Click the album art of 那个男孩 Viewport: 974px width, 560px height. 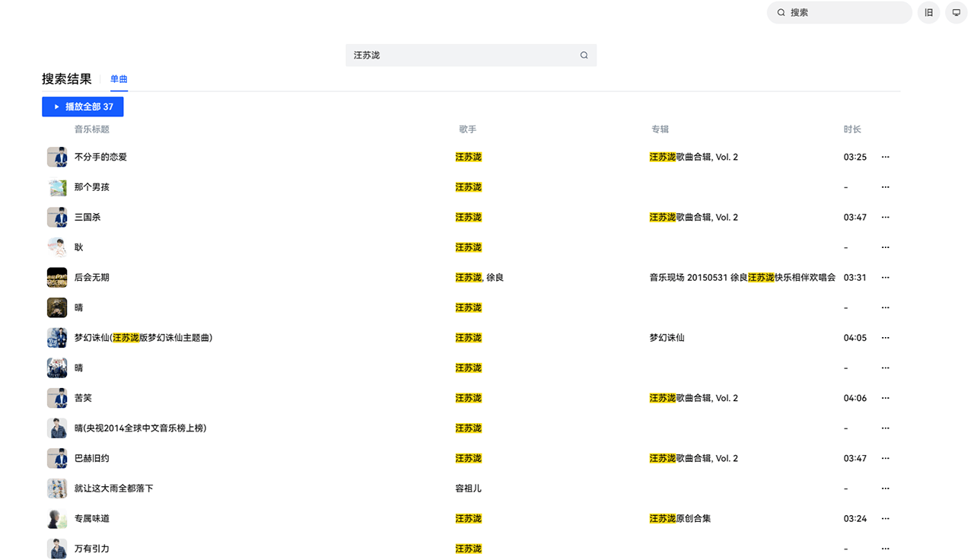pos(57,186)
